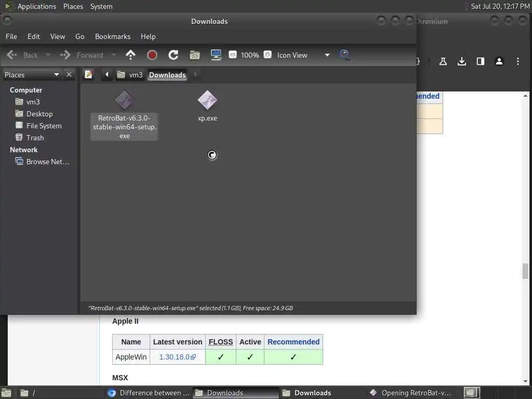
Task: Stop loading via red stop icon
Action: coord(152,55)
